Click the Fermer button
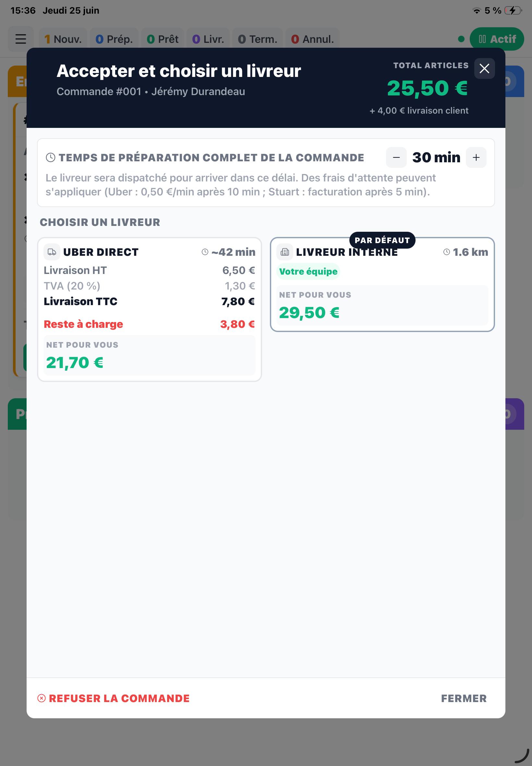This screenshot has width=532, height=766. [464, 698]
